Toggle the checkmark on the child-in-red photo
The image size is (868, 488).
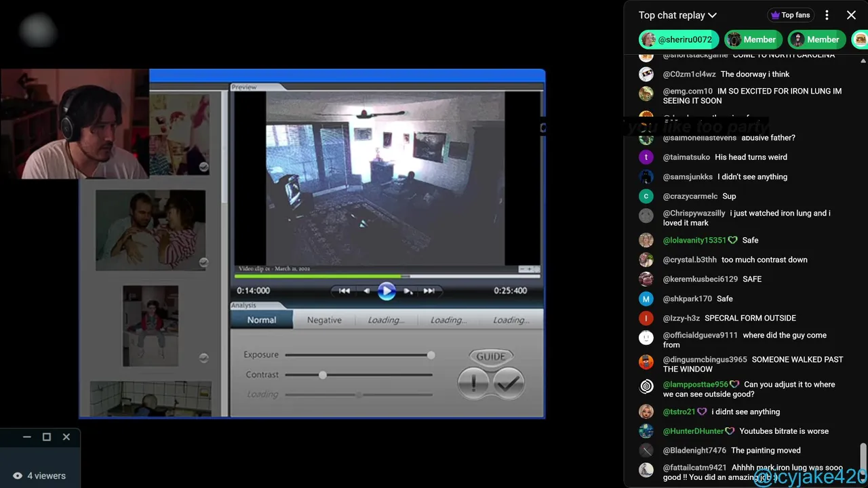coord(203,358)
